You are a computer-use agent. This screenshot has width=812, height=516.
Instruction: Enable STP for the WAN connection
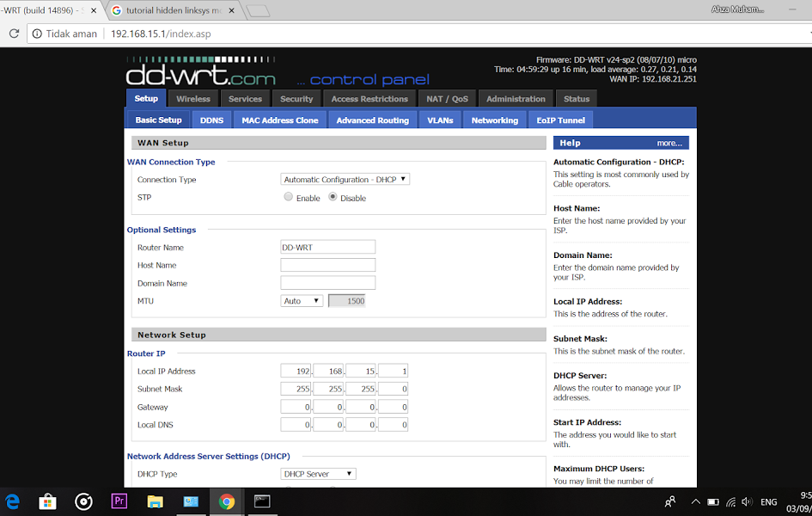click(289, 197)
